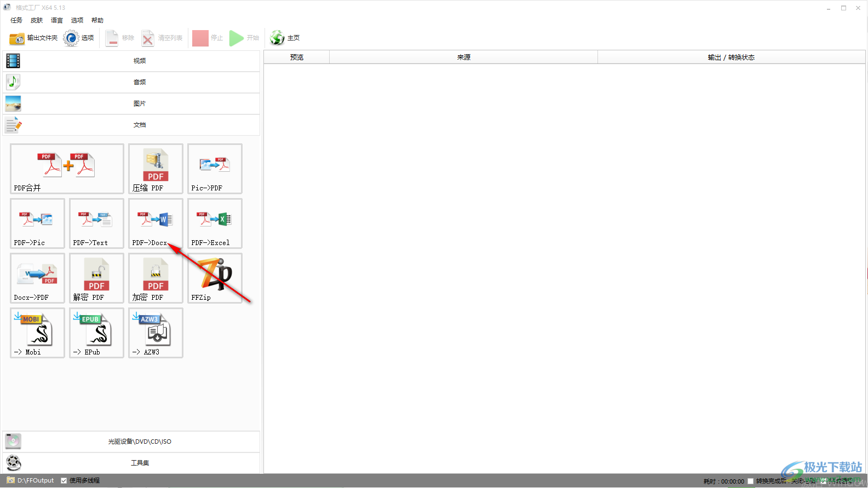The image size is (868, 488).
Task: Click the music note icon beside 音频
Action: tap(13, 82)
